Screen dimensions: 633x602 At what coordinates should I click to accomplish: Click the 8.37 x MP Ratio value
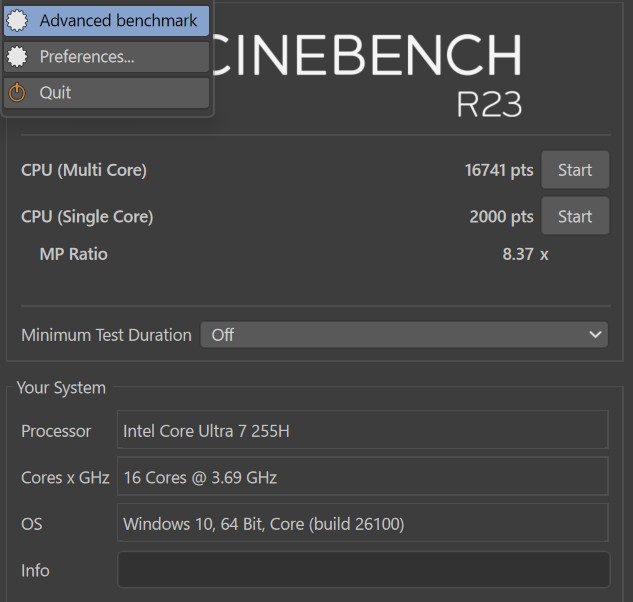tap(525, 254)
